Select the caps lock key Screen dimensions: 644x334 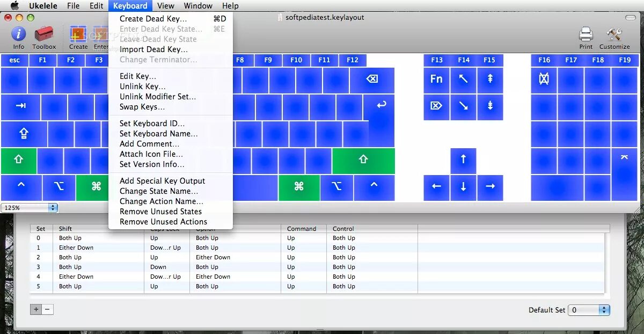pos(24,134)
